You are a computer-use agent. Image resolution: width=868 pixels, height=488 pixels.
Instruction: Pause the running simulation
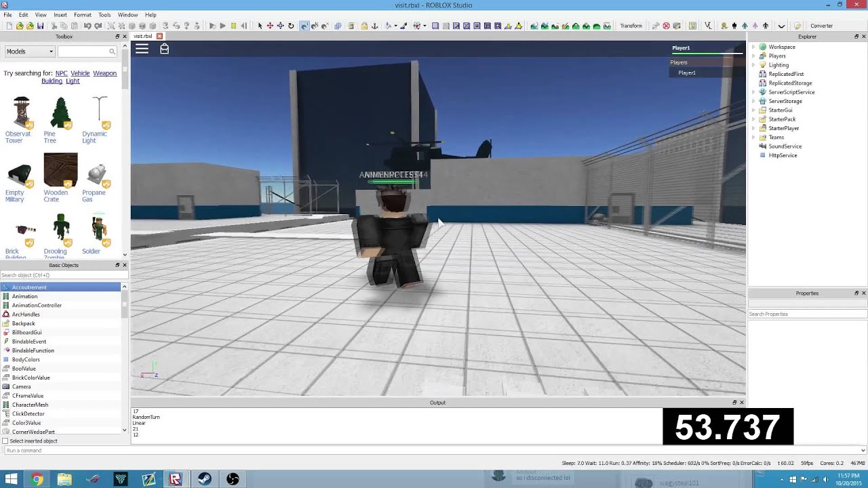pyautogui.click(x=233, y=26)
